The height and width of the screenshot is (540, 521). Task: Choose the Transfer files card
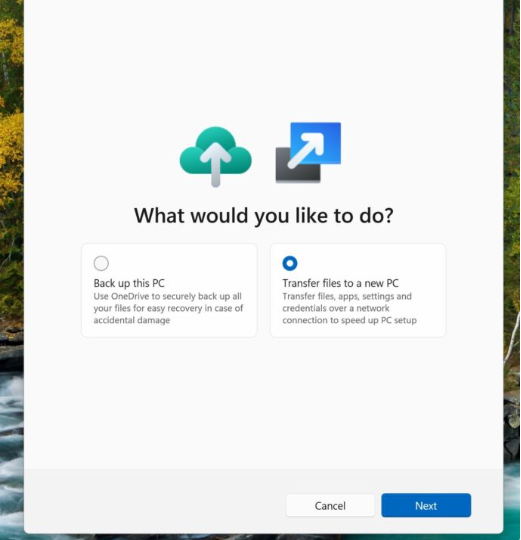pos(358,290)
